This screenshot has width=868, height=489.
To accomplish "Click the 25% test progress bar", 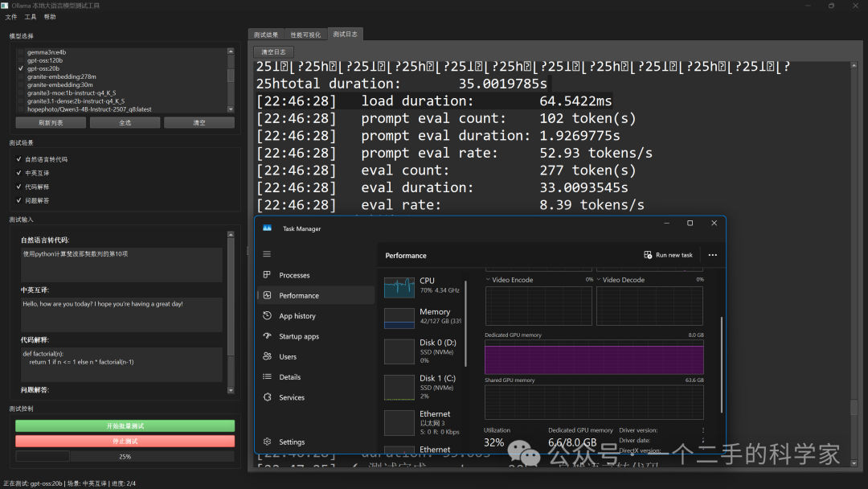I will 125,457.
